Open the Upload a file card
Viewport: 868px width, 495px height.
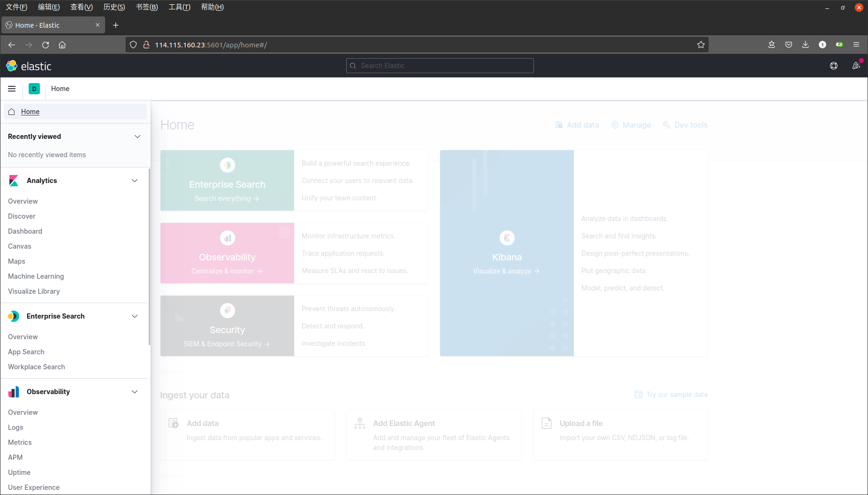click(620, 435)
